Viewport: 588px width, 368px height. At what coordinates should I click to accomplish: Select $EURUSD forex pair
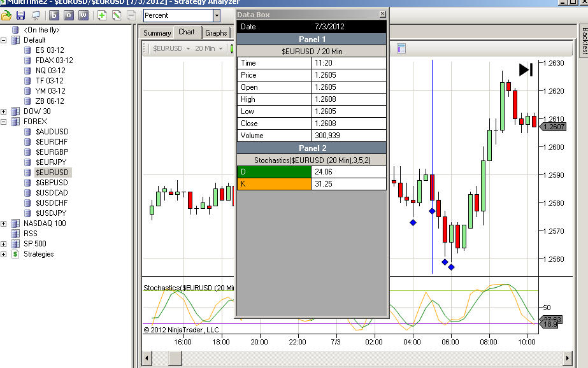(52, 173)
